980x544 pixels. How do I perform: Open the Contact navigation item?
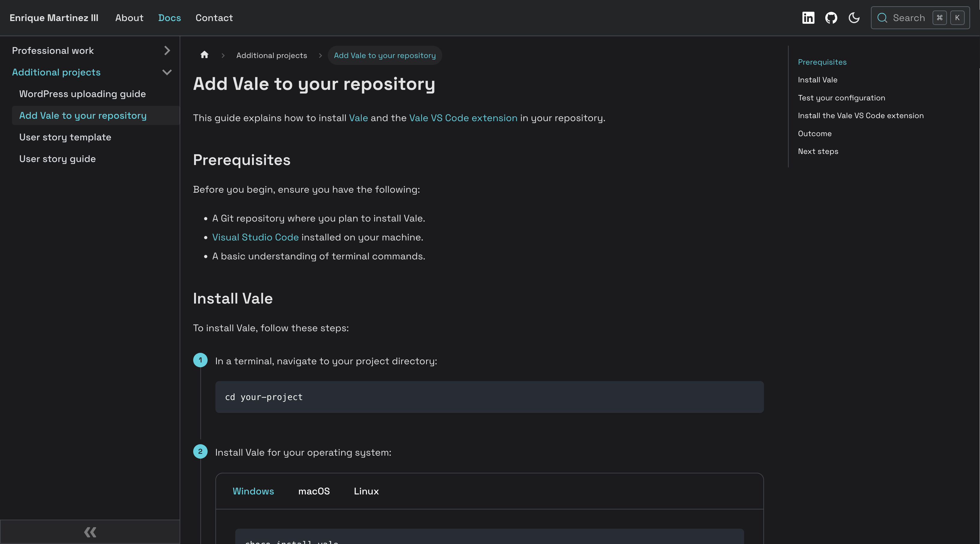click(214, 18)
